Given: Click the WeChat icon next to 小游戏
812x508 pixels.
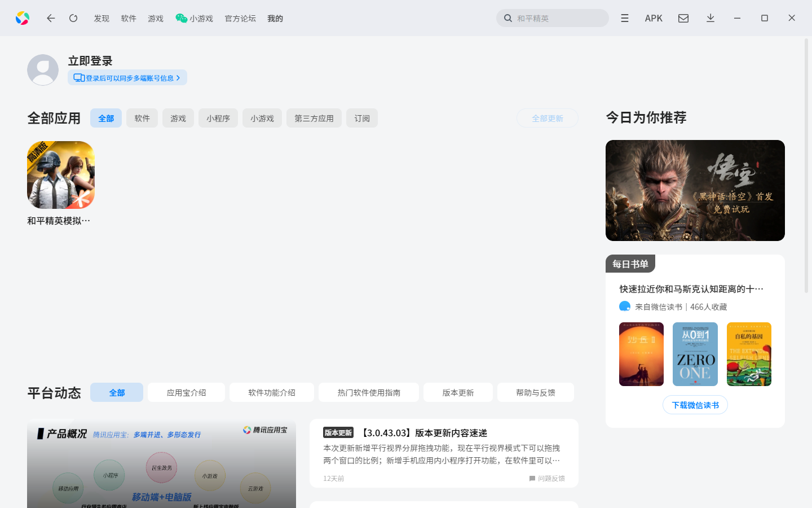Looking at the screenshot, I should [x=181, y=18].
